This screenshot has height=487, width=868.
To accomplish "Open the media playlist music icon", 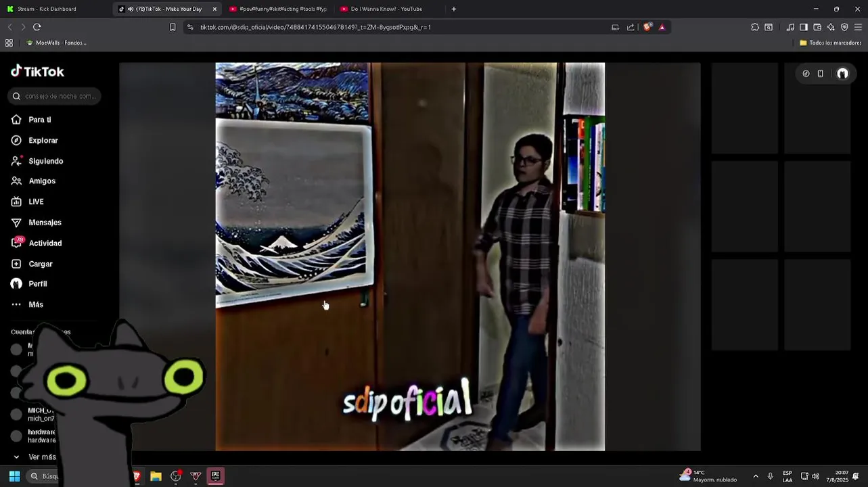I will pyautogui.click(x=790, y=27).
